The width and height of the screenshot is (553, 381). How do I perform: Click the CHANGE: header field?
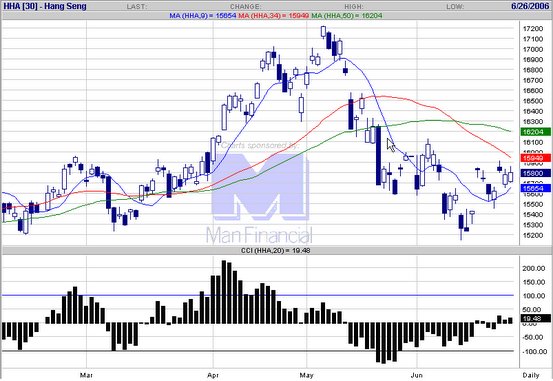(x=245, y=7)
